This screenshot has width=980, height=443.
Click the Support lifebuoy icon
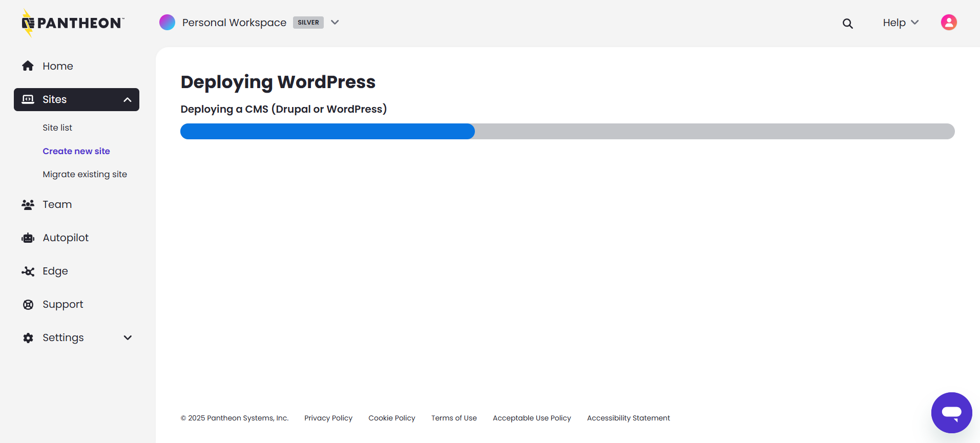pos(28,305)
